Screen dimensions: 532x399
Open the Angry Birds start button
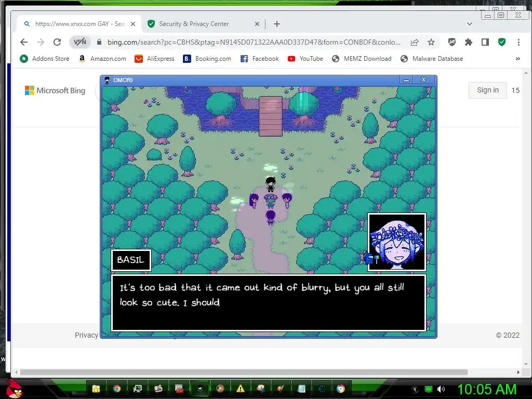14,389
